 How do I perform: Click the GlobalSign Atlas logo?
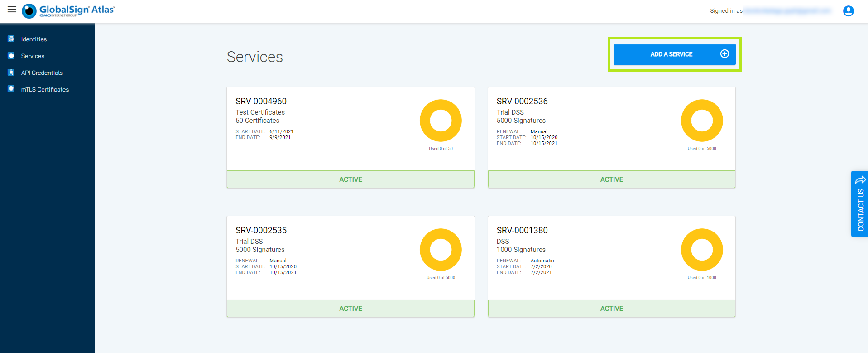[69, 11]
